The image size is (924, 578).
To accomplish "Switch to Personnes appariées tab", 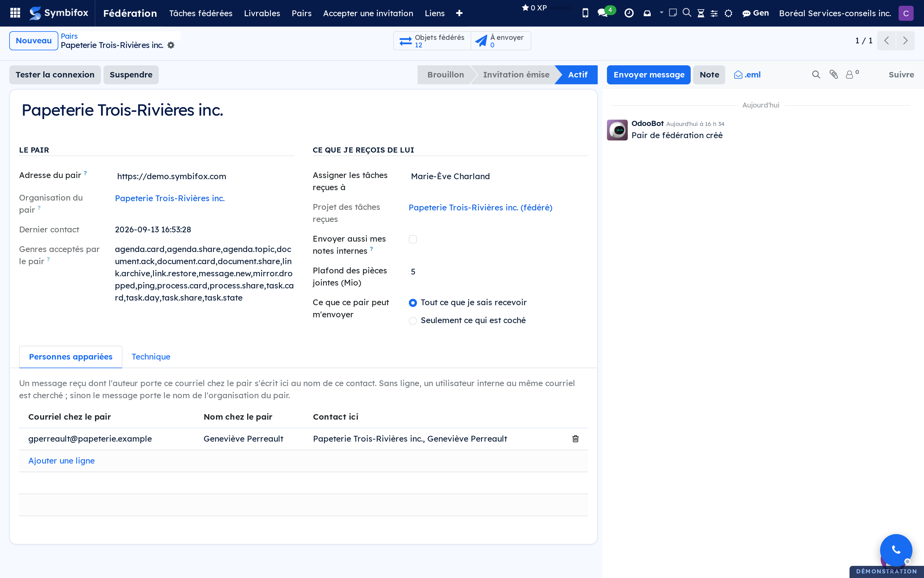I will [71, 357].
